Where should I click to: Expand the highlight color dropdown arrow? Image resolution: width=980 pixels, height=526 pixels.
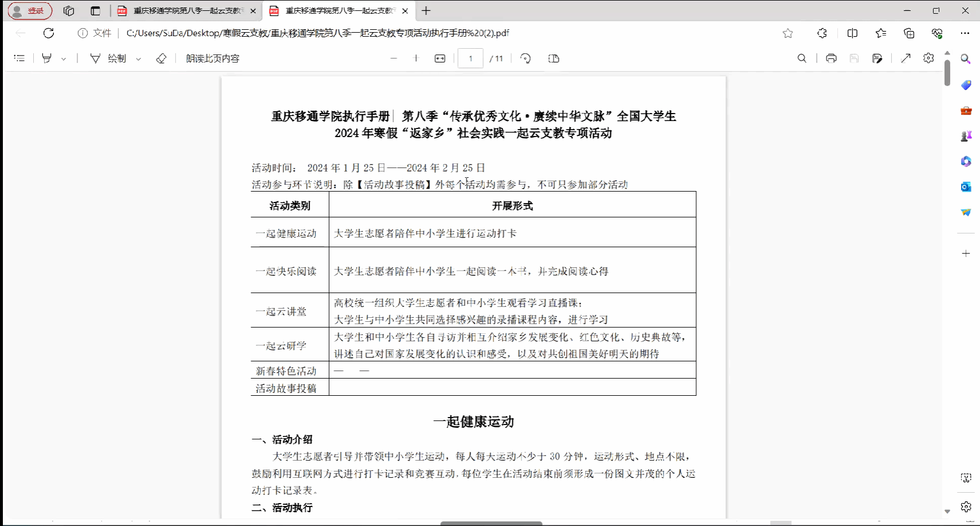(64, 59)
